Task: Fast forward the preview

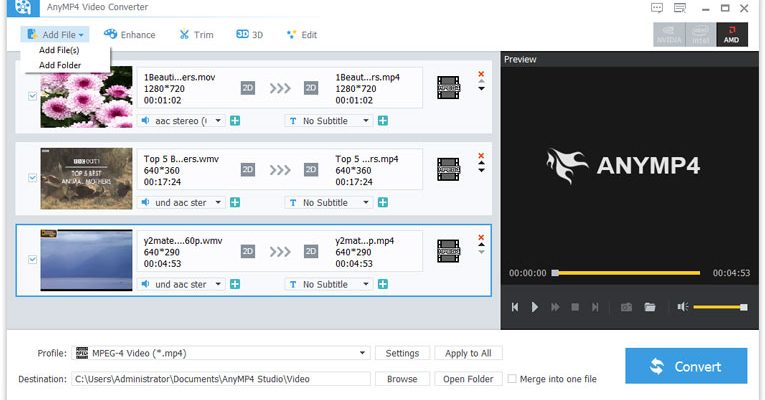Action: click(555, 307)
